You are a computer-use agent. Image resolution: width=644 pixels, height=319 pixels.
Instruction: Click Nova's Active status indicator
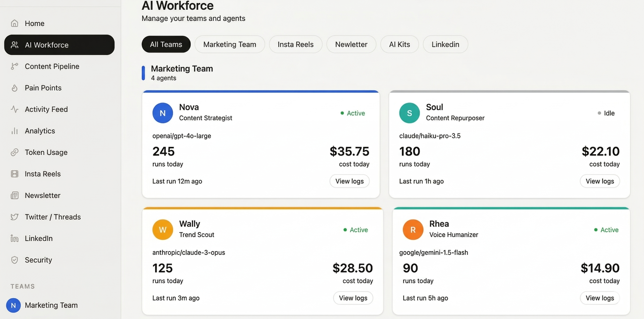point(353,113)
